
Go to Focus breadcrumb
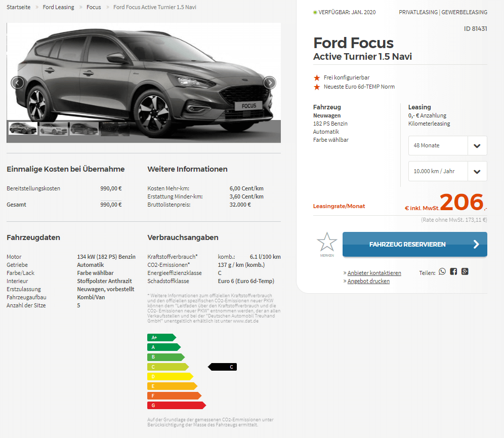[x=94, y=7]
